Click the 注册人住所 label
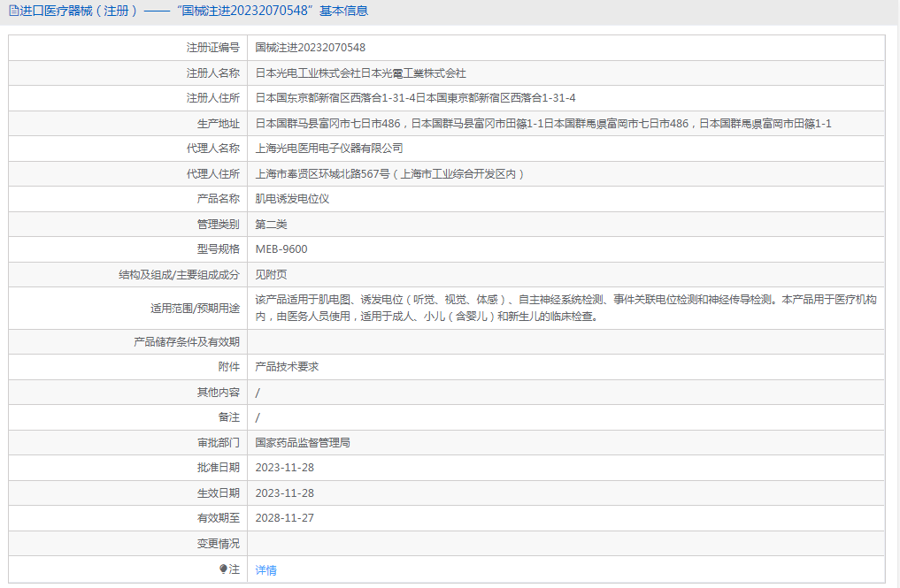900x588 pixels. [213, 98]
